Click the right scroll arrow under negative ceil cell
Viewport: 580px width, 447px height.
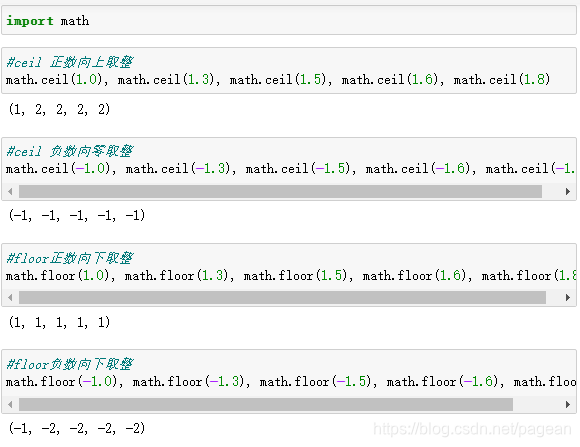(x=568, y=192)
